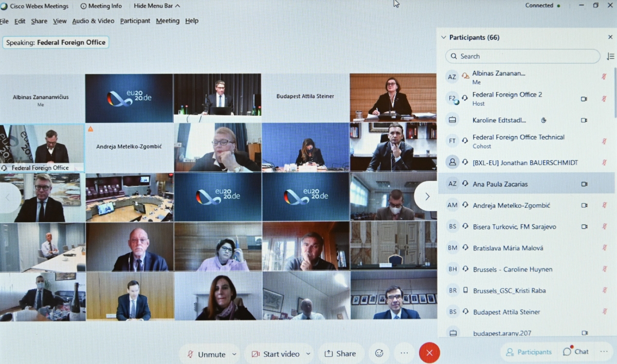
Task: Open the View menu
Action: coord(60,21)
